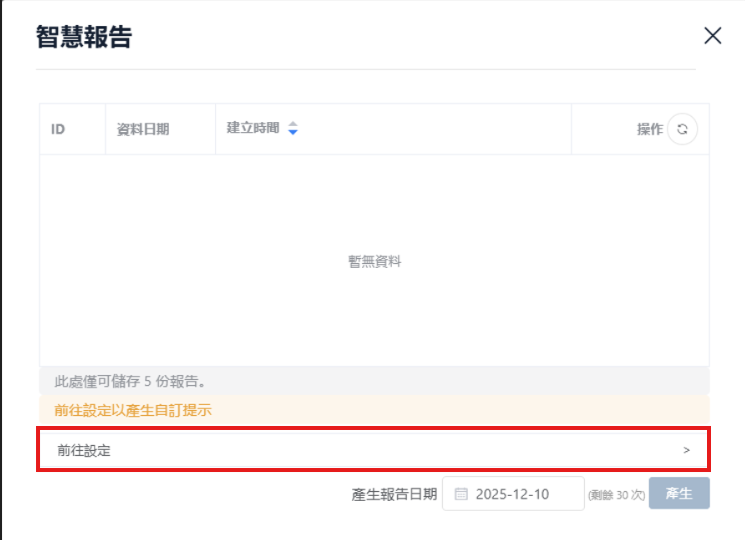Click the 產生報告日期 label
The width and height of the screenshot is (745, 540).
[x=394, y=494]
